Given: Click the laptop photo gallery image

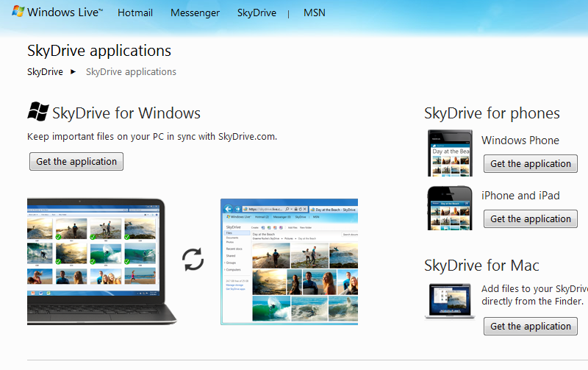Looking at the screenshot, I should click(101, 262).
